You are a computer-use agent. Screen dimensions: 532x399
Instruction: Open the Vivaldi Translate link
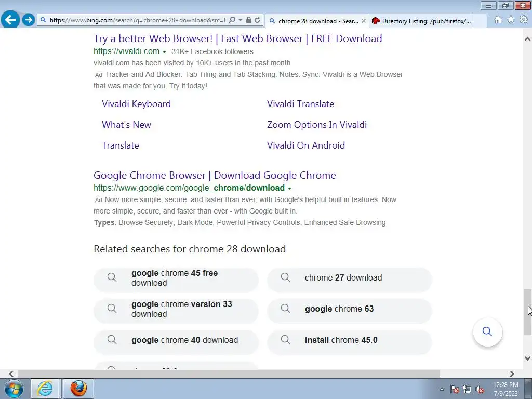[x=300, y=104]
